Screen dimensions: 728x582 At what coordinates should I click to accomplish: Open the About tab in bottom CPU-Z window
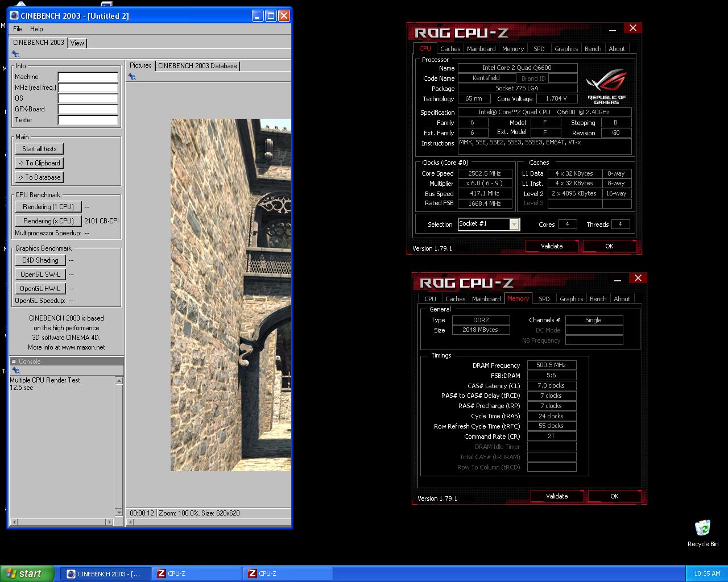point(622,299)
